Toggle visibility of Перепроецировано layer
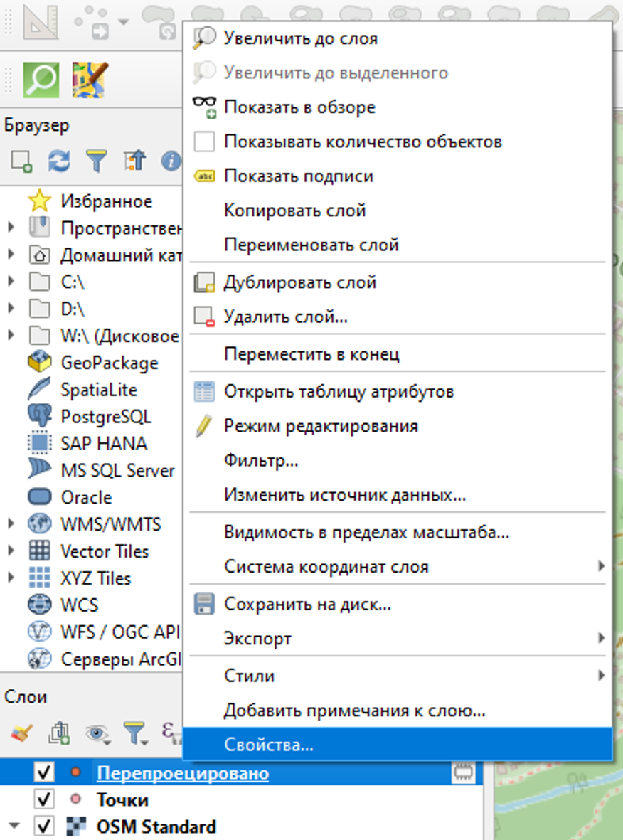623x840 pixels. 45,773
